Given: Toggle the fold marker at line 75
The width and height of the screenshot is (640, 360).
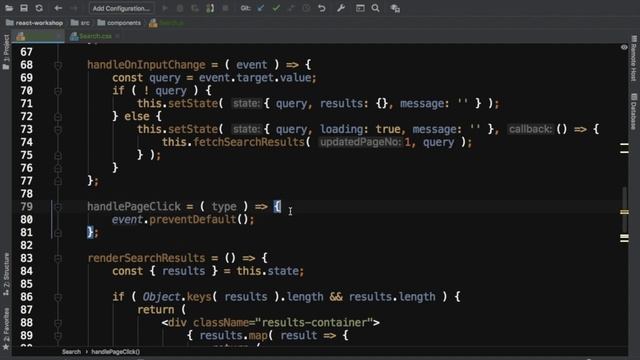Looking at the screenshot, I should point(58,155).
